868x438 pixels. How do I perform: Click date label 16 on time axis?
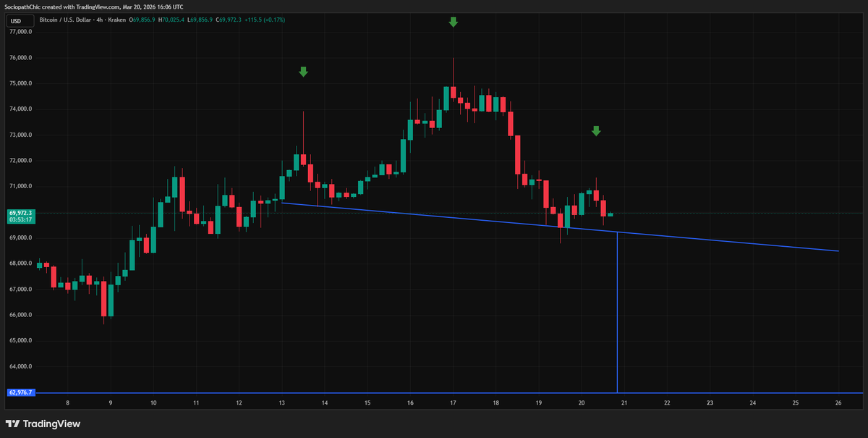[x=410, y=403]
